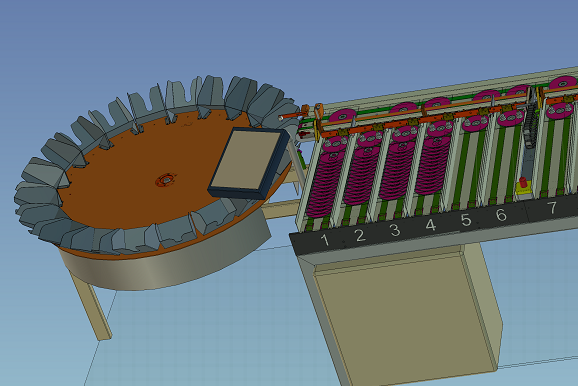Image resolution: width=578 pixels, height=386 pixels.
Task: Select the lane number 5 label
Action: [466, 220]
